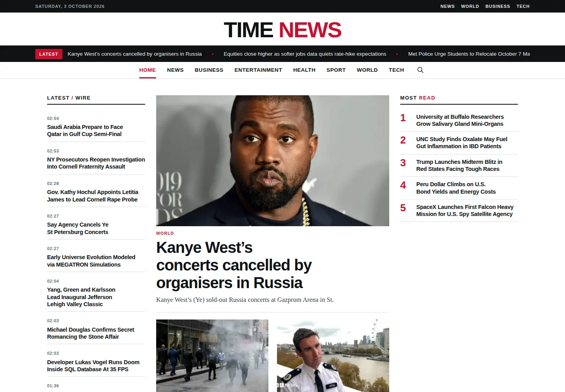Image resolution: width=565 pixels, height=392 pixels.
Task: Click the red LATEST ticker badge
Action: click(x=49, y=54)
